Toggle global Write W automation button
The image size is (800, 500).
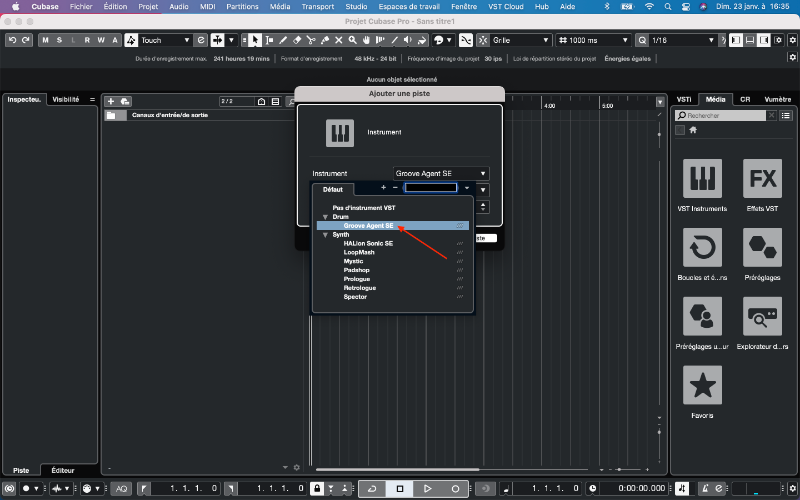(x=101, y=40)
